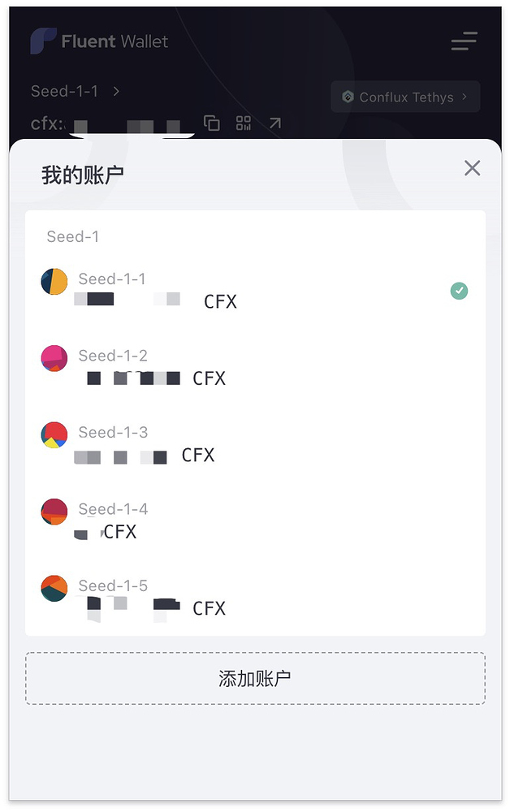Expand the Seed-1 group header
510x812 pixels.
click(72, 236)
